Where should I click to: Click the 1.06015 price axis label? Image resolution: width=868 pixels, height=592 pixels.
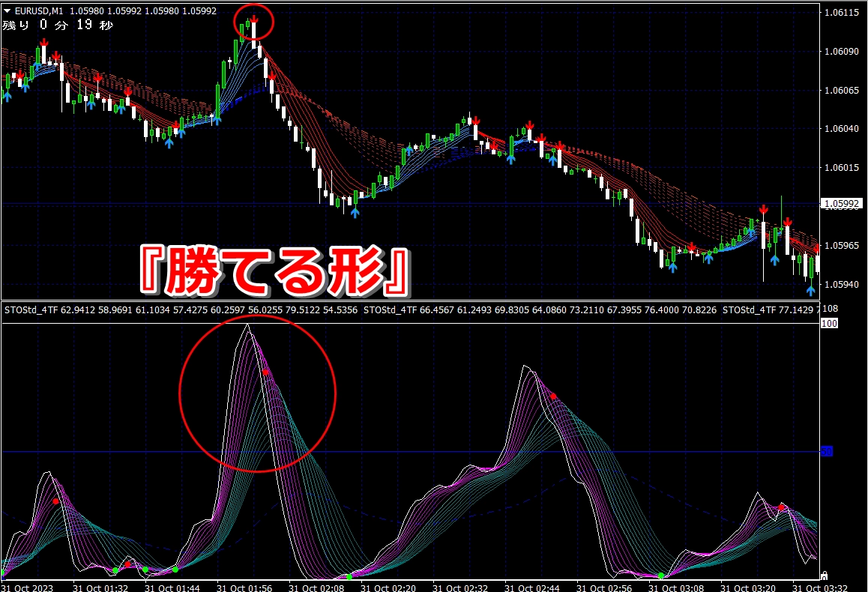tap(842, 168)
